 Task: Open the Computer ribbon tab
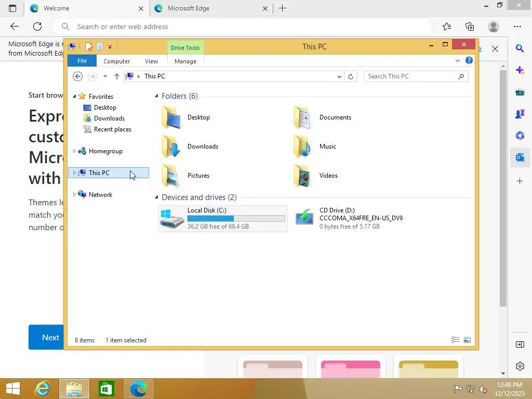pos(117,61)
